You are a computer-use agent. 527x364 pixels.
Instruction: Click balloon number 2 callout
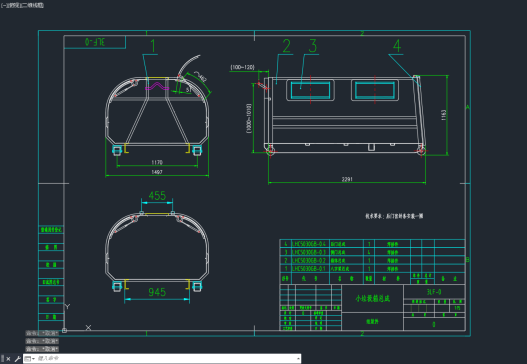286,46
